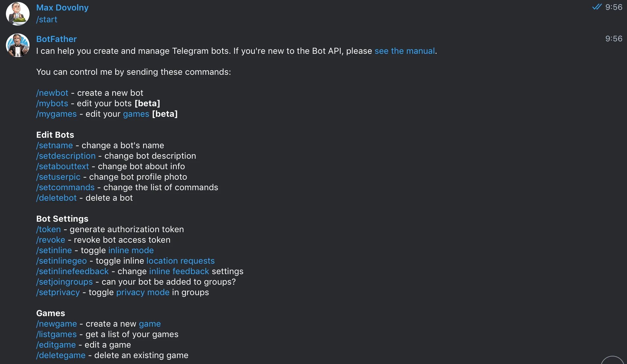Open the 'see the manual' link
The image size is (627, 364).
(404, 51)
